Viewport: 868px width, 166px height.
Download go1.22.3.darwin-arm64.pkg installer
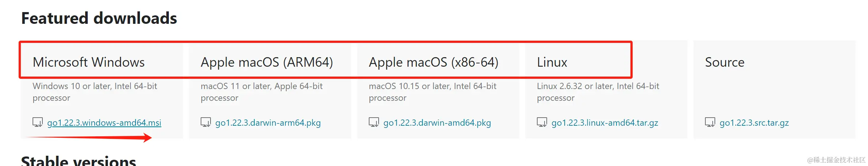pos(268,123)
